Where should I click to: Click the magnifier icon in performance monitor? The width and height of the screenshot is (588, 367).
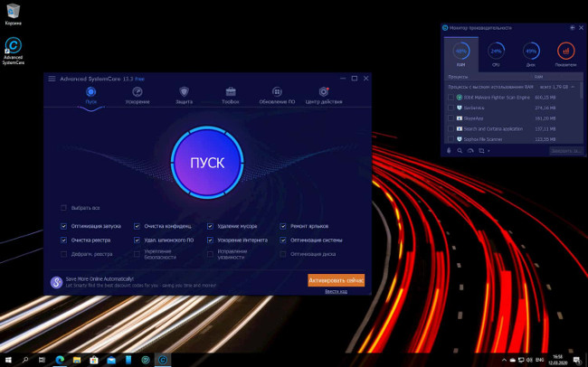(460, 150)
